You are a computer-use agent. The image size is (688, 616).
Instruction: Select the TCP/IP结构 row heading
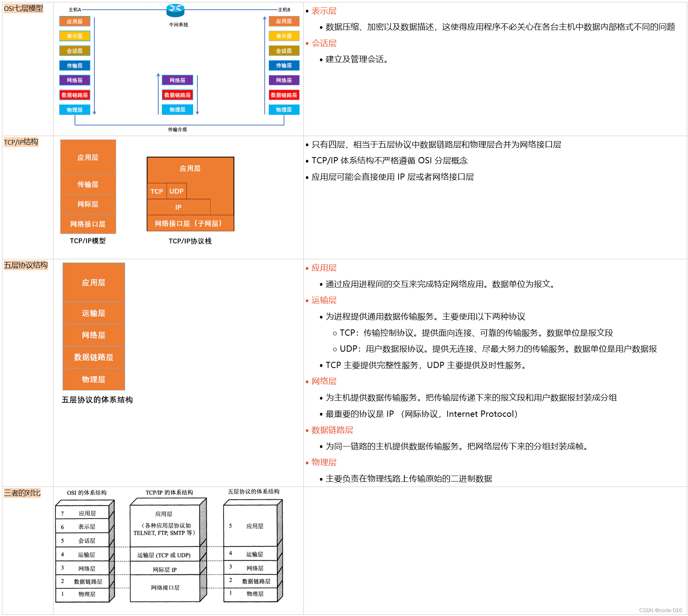21,142
